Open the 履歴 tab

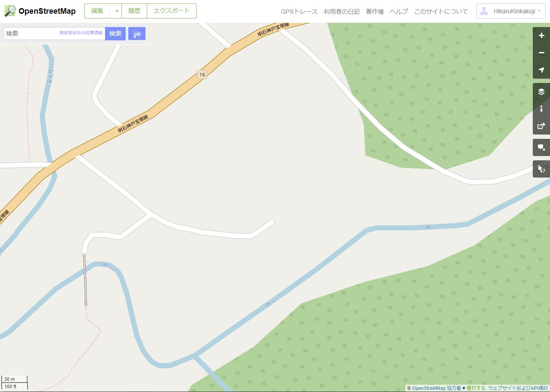click(134, 11)
